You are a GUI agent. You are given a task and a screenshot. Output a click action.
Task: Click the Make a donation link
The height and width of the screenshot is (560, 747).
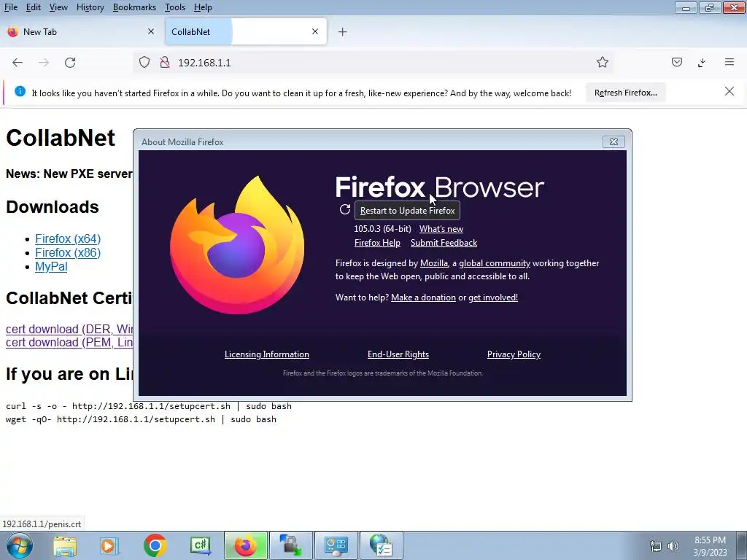click(x=423, y=297)
